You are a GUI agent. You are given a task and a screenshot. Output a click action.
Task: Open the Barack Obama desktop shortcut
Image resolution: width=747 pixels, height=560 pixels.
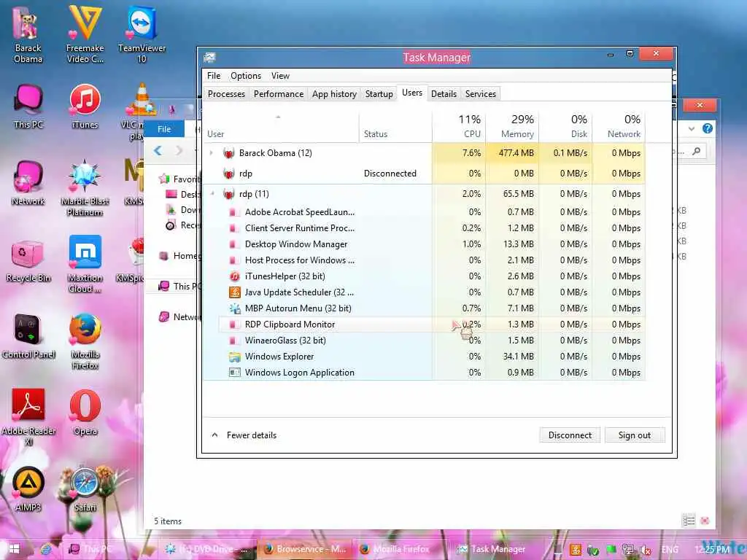coord(28,36)
